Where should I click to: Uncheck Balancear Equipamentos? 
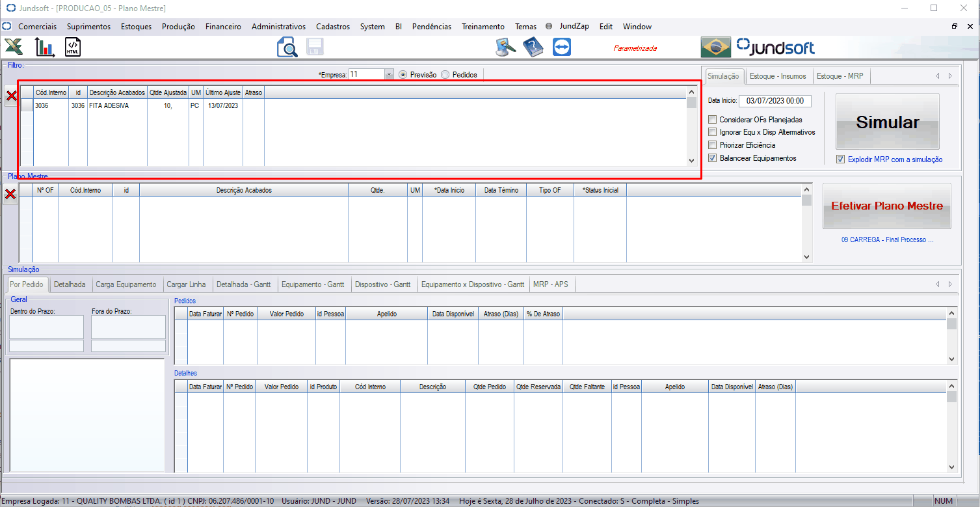[x=713, y=158]
